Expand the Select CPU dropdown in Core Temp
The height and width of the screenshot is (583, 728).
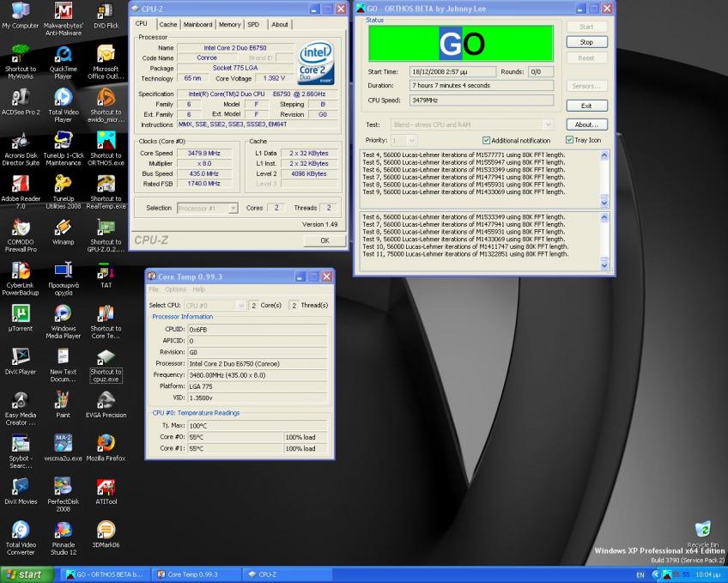pyautogui.click(x=240, y=306)
